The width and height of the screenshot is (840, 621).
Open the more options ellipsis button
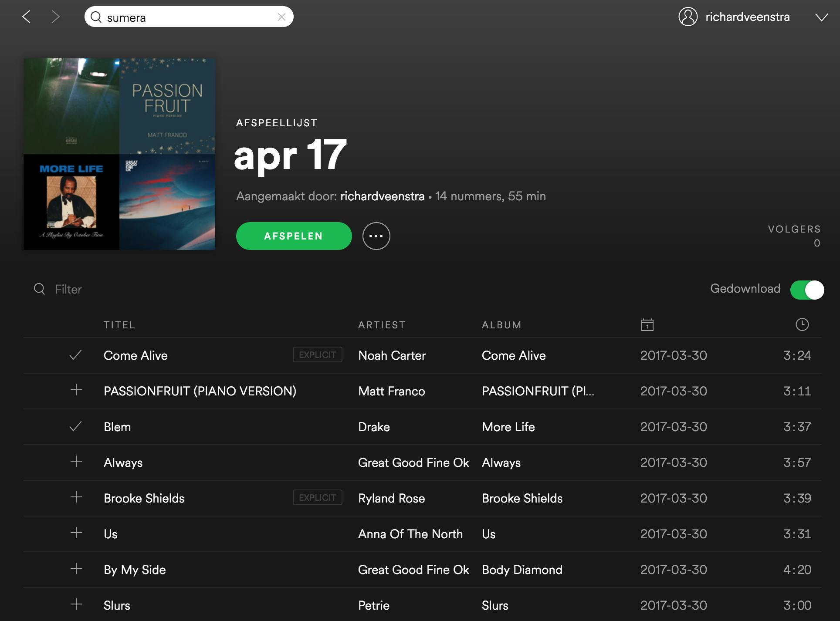pos(376,236)
